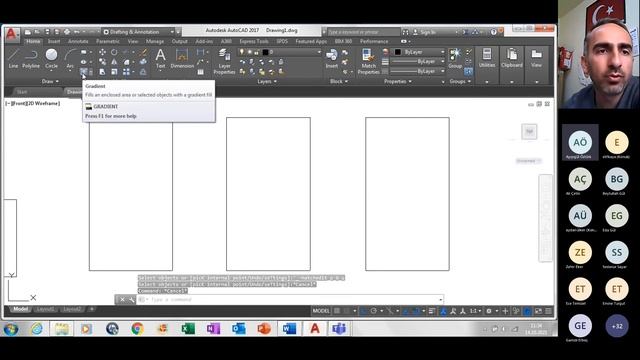
Task: Switch to the Layout1 tab
Action: click(45, 309)
